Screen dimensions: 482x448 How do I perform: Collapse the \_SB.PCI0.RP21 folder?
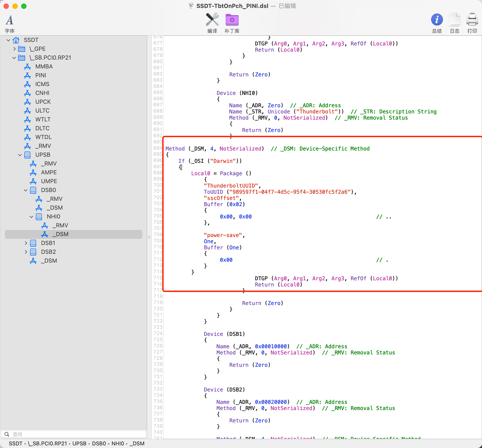14,58
